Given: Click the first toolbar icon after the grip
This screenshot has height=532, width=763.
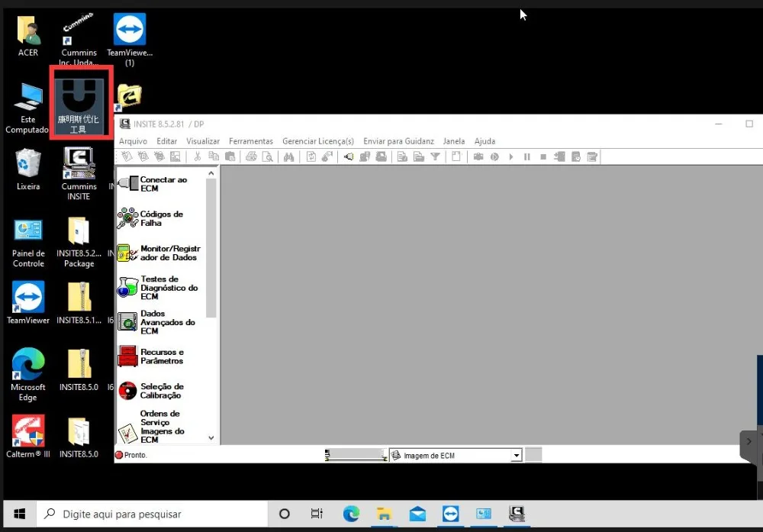Looking at the screenshot, I should (x=127, y=156).
